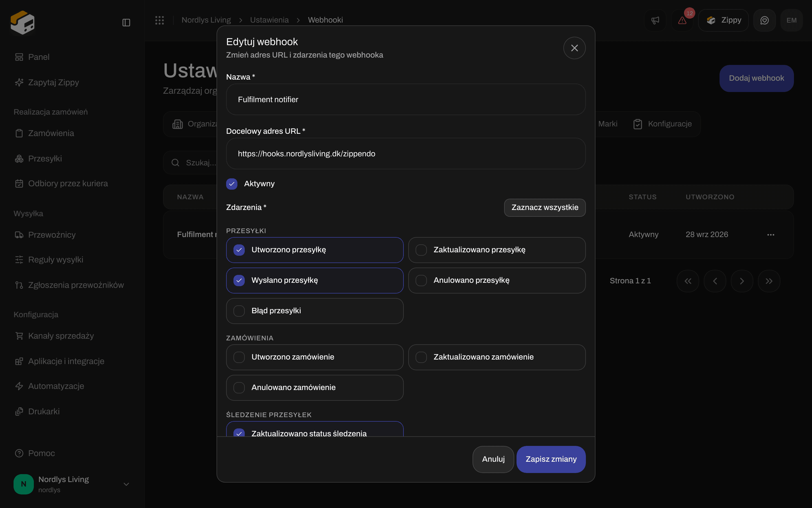The height and width of the screenshot is (508, 812).
Task: Click Ustawienia breadcrumb link
Action: [x=269, y=20]
